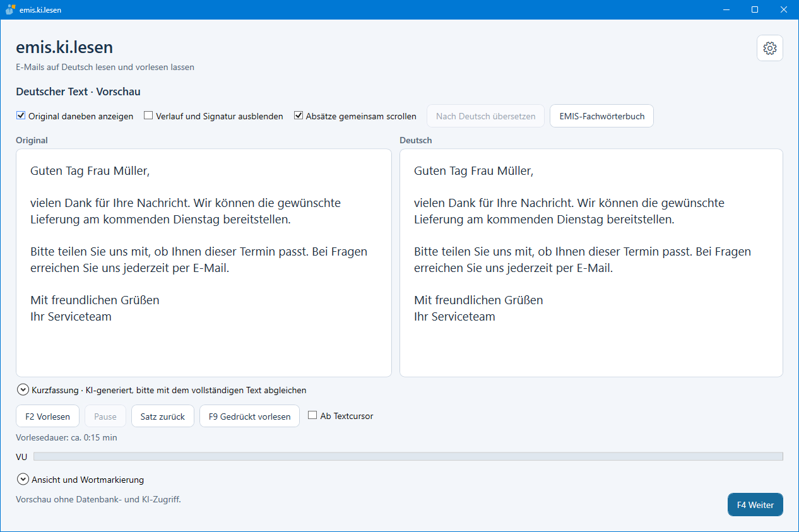This screenshot has height=532, width=799.
Task: Expand 'Ansicht und Wortmarkierung' section
Action: [23, 480]
